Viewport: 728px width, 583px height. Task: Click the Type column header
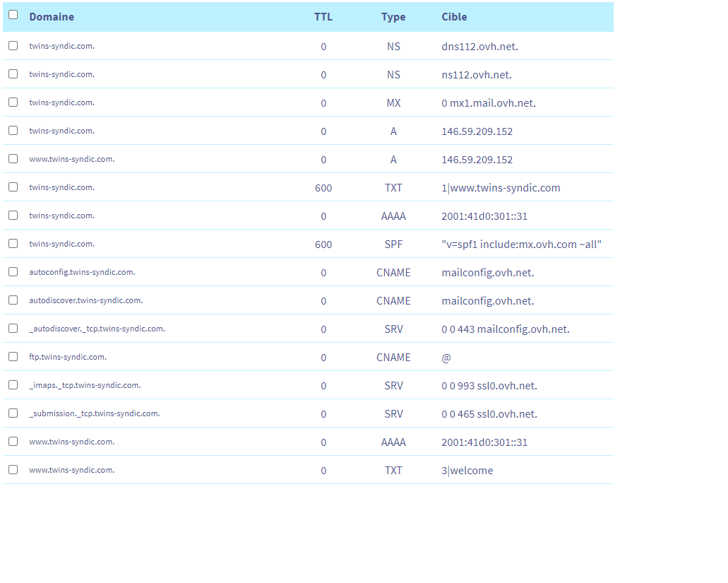click(393, 17)
